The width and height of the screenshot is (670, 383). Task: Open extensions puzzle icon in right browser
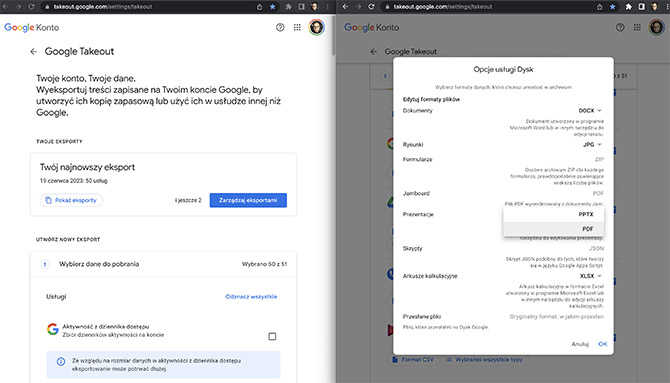629,7
